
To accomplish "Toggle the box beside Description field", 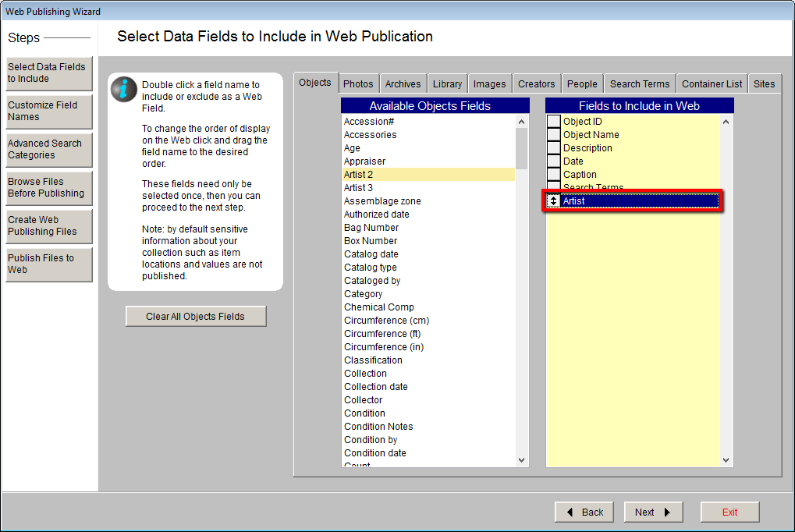I will click(x=553, y=148).
